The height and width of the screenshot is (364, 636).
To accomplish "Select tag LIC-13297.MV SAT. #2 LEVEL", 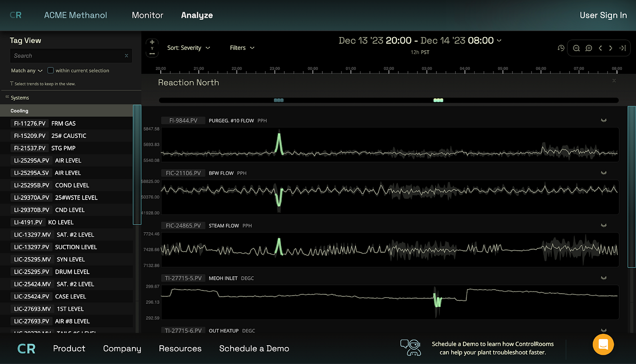I will point(66,235).
